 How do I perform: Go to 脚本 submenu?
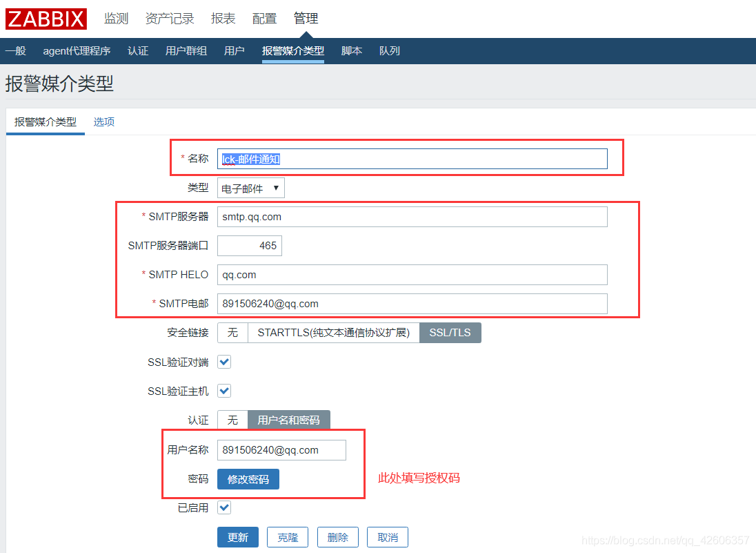352,50
